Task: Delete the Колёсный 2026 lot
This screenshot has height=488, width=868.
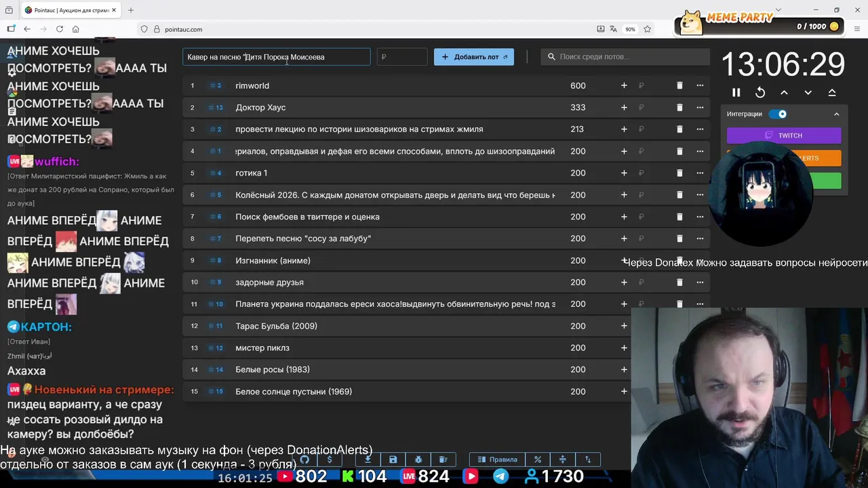Action: coord(679,195)
